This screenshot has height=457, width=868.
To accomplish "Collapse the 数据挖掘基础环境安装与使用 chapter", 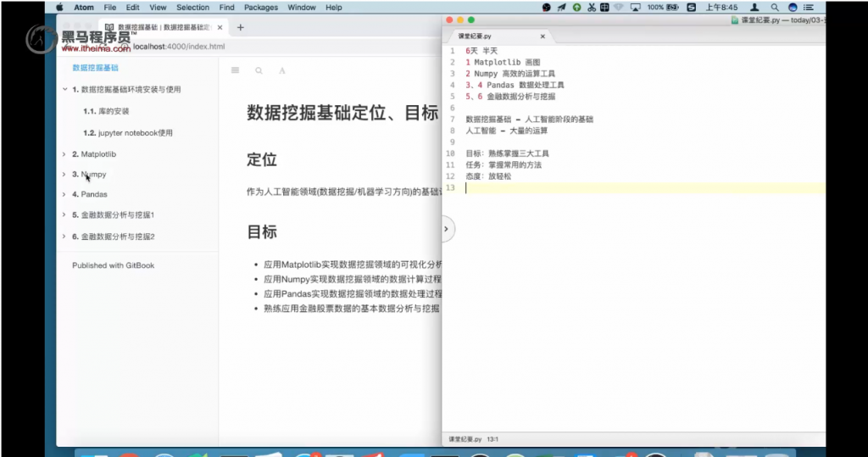I will (64, 89).
